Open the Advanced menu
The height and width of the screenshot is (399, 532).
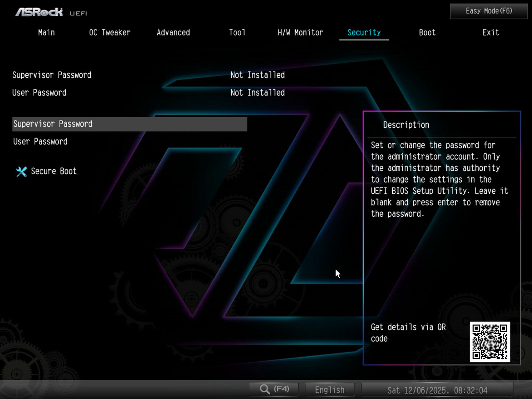173,32
